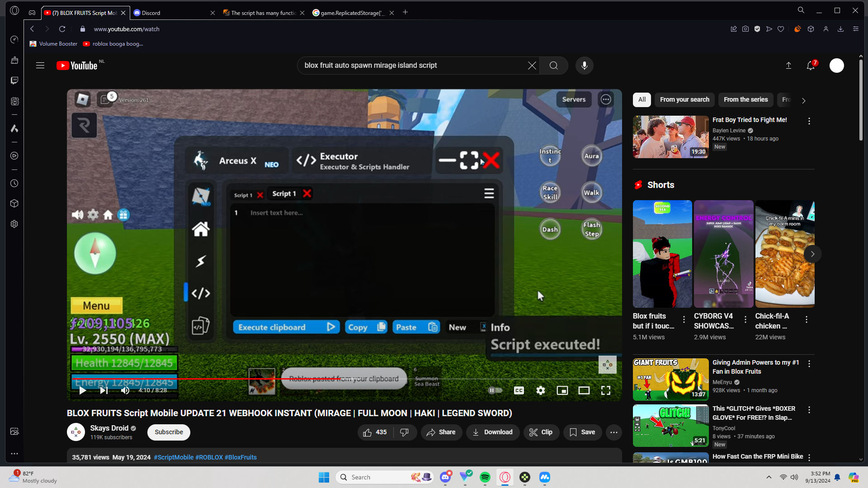Click the YouTube search magnifier button
Screen dimensions: 868x488
coord(554,66)
